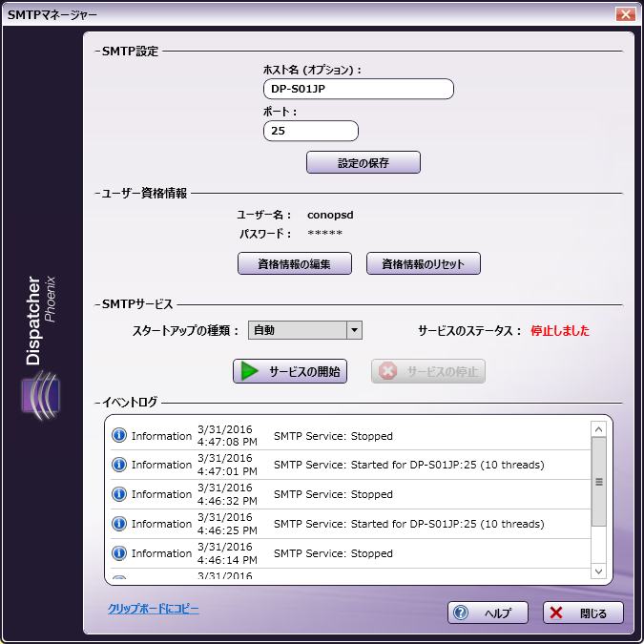Click the red X icon on 閉じる
Image resolution: width=644 pixels, height=644 pixels.
(x=556, y=613)
